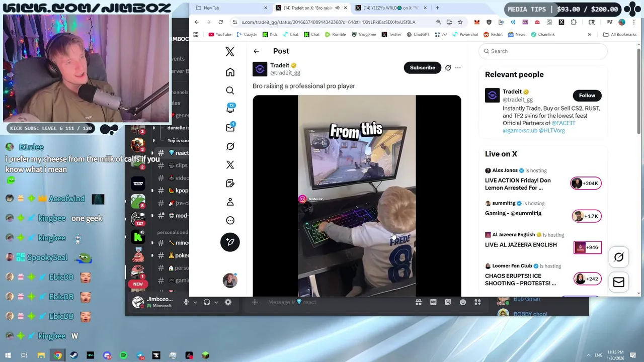Open a new Chrome tab

click(x=437, y=8)
